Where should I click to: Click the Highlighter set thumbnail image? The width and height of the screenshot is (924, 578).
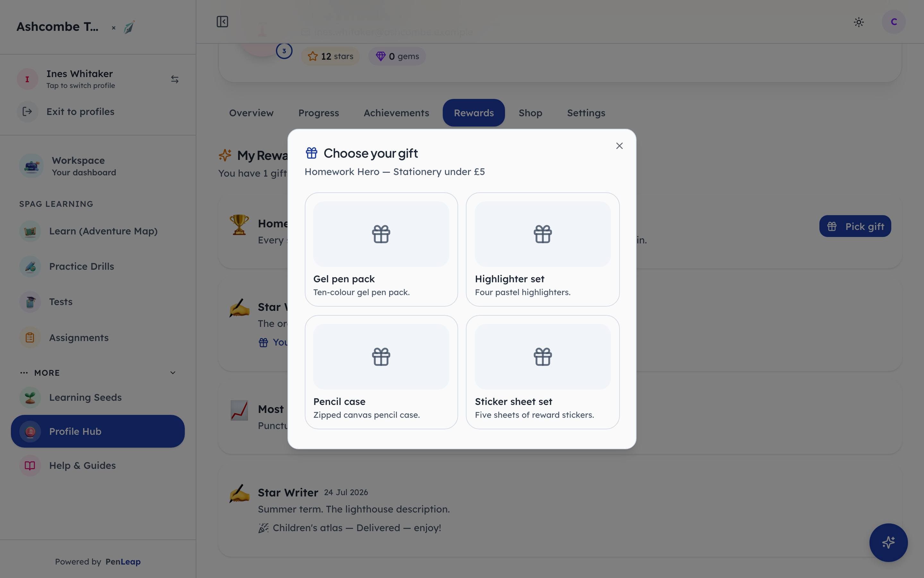pos(543,234)
